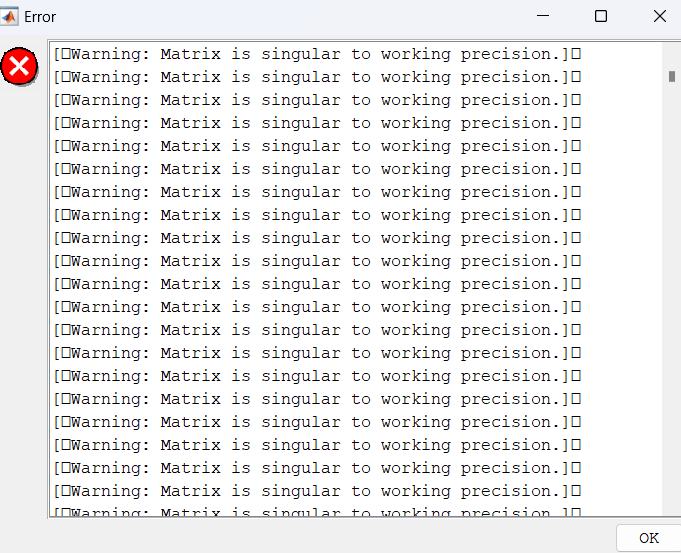
Task: Maximize the Error dialog window
Action: point(601,16)
